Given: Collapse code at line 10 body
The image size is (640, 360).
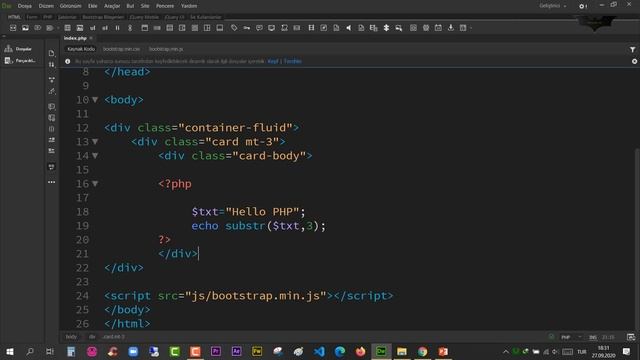Looking at the screenshot, I should 95,100.
